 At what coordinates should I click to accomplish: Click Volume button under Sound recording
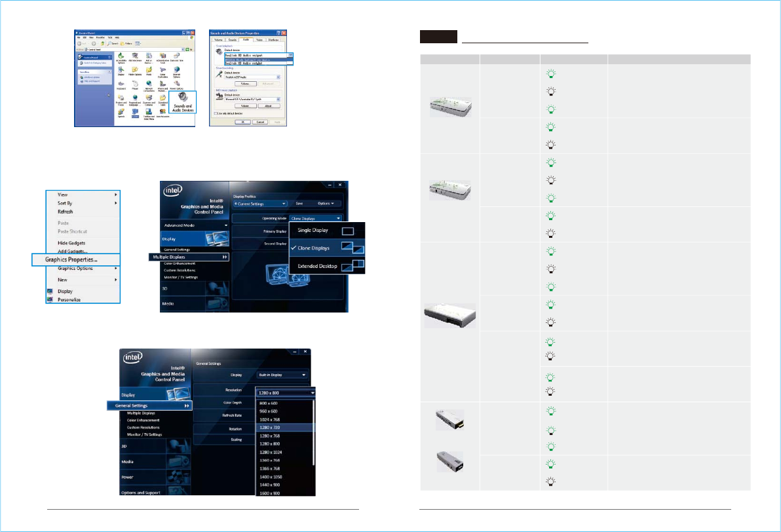246,84
